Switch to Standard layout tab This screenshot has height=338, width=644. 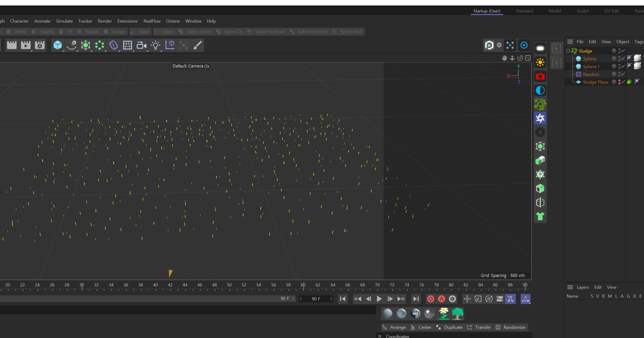[x=524, y=11]
